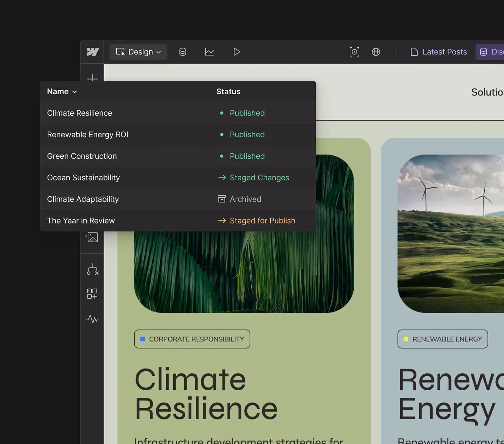
Task: Click the blue square in Corporate Responsibility tag
Action: click(142, 339)
